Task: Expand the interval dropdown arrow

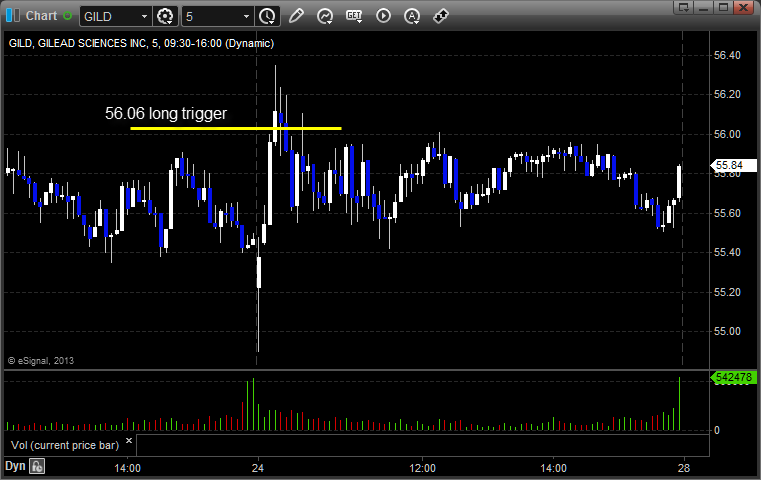Action: (246, 17)
